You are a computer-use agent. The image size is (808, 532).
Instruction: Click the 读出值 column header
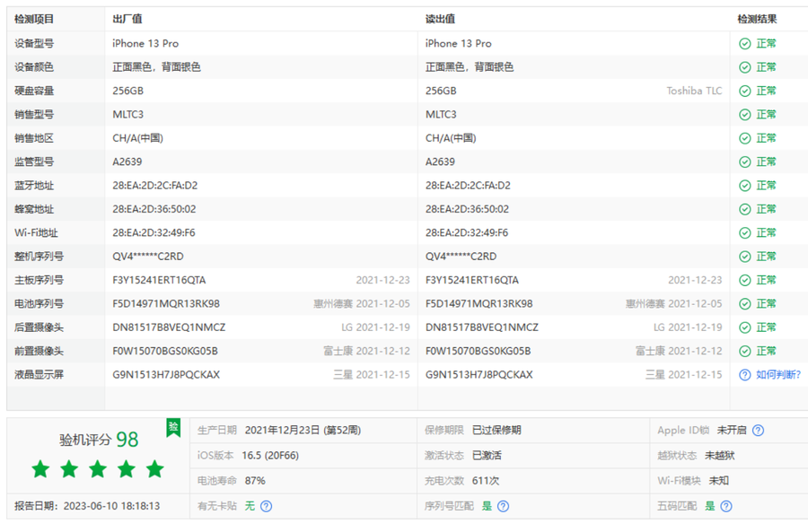point(440,20)
